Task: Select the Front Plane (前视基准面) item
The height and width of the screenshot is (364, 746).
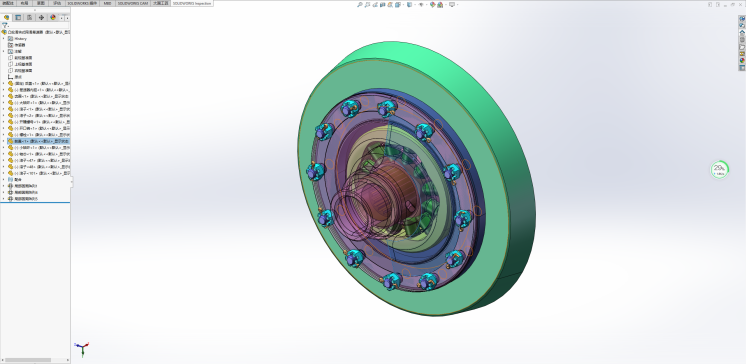Action: tap(20, 58)
